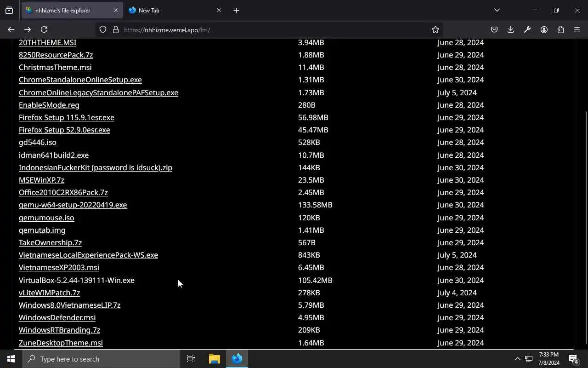Download vLiteWIMPatch.7z

click(49, 293)
